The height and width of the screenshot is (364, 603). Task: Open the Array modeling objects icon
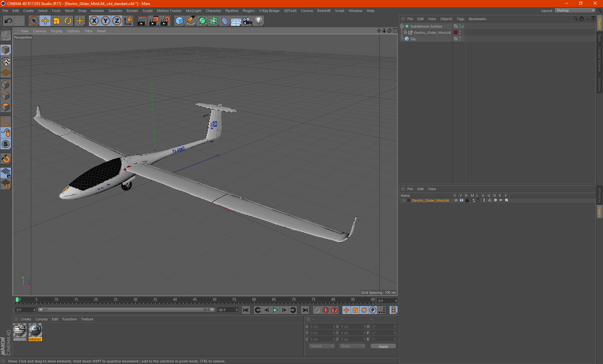(x=214, y=21)
